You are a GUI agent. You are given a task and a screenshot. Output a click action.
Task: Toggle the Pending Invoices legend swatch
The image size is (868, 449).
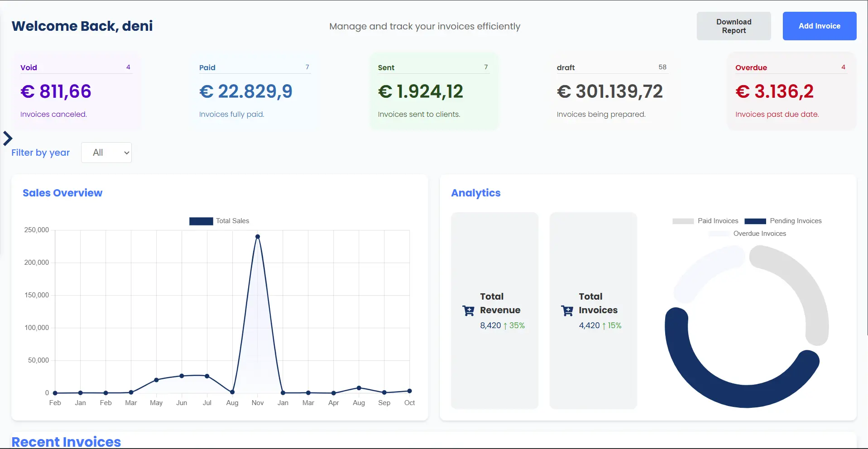coord(755,221)
